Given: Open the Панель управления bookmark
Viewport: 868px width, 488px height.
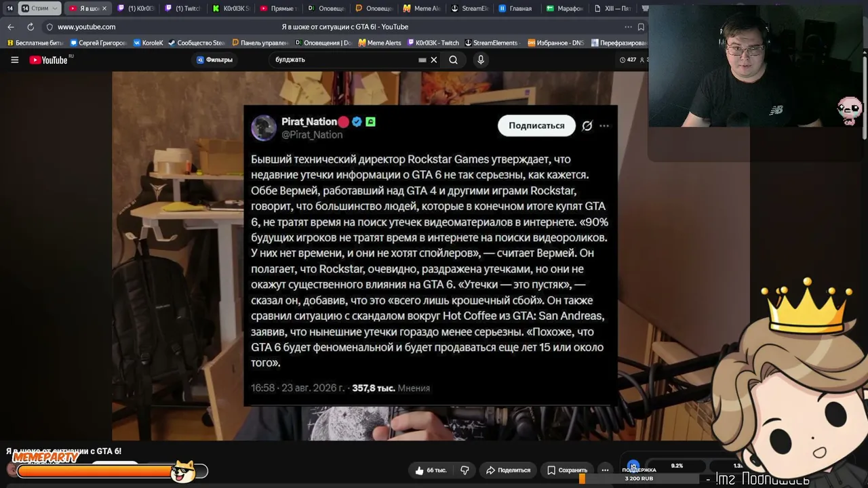Looking at the screenshot, I should (x=260, y=43).
